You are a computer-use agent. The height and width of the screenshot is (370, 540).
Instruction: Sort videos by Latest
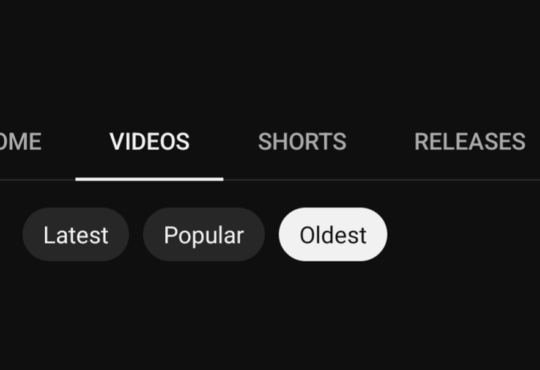[x=76, y=235]
